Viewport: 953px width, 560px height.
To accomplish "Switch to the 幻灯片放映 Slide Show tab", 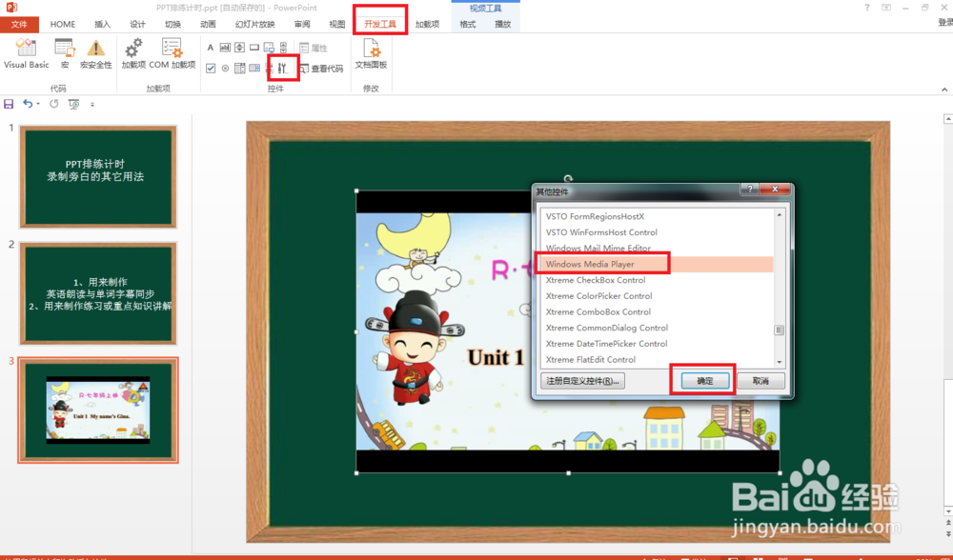I will 254,25.
